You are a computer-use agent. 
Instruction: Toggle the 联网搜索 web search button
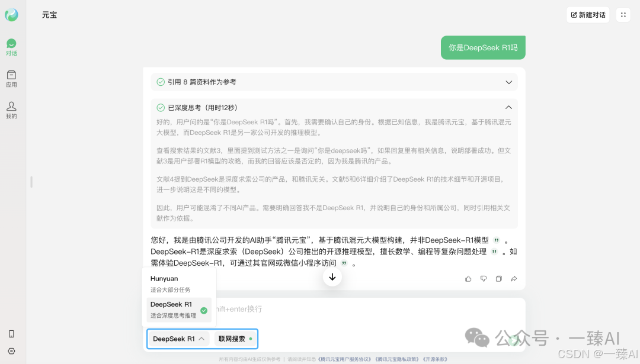[x=235, y=339]
